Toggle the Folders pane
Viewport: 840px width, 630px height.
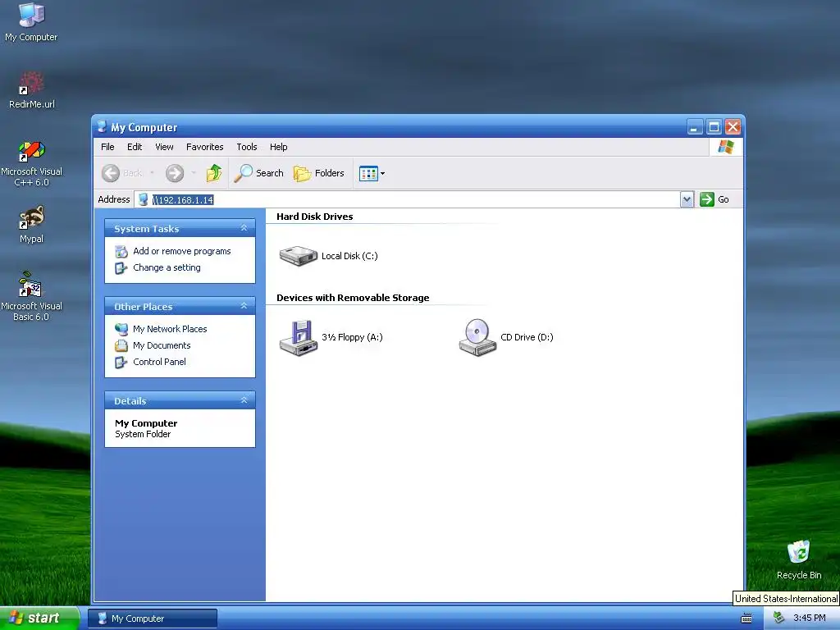click(x=319, y=173)
